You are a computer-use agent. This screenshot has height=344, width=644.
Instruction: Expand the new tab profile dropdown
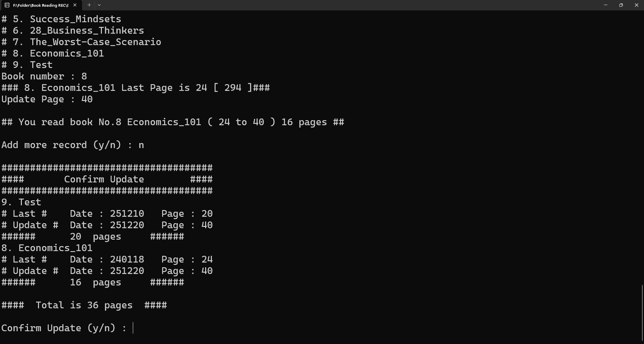tap(99, 5)
